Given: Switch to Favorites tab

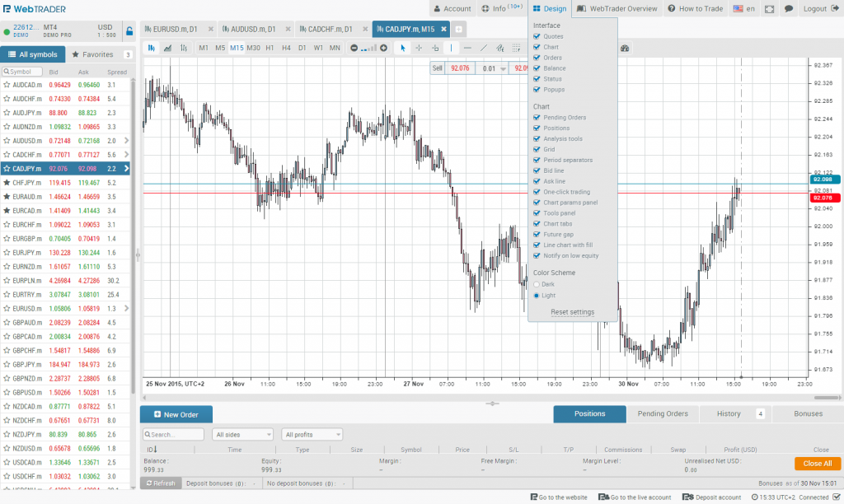Looking at the screenshot, I should [x=101, y=54].
